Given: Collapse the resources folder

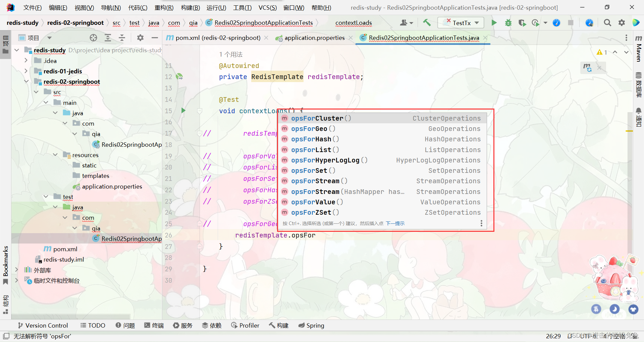Looking at the screenshot, I should click(x=55, y=155).
